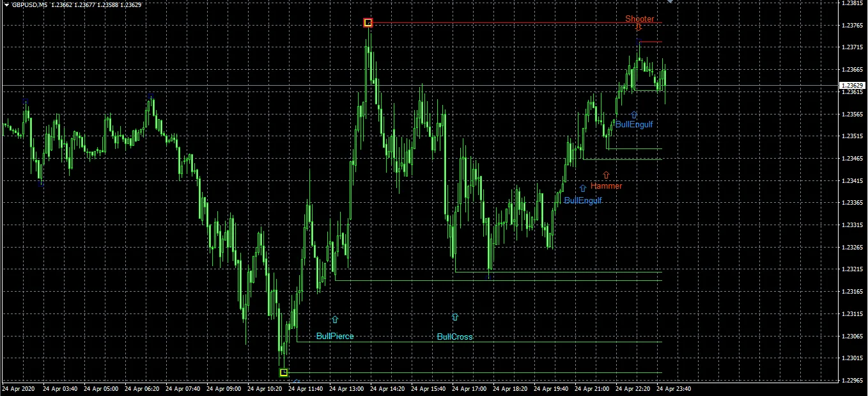Click the orange arrow icon above Hammer
This screenshot has width=868, height=396.
(605, 174)
